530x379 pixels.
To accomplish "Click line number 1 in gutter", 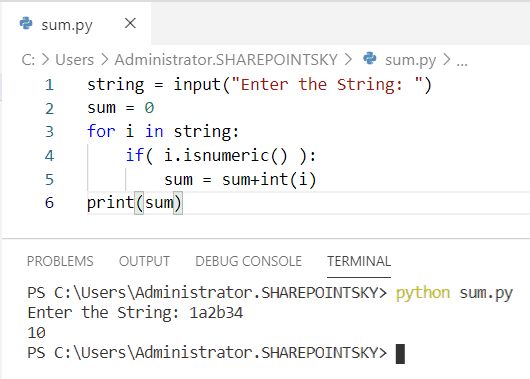I will tap(49, 85).
